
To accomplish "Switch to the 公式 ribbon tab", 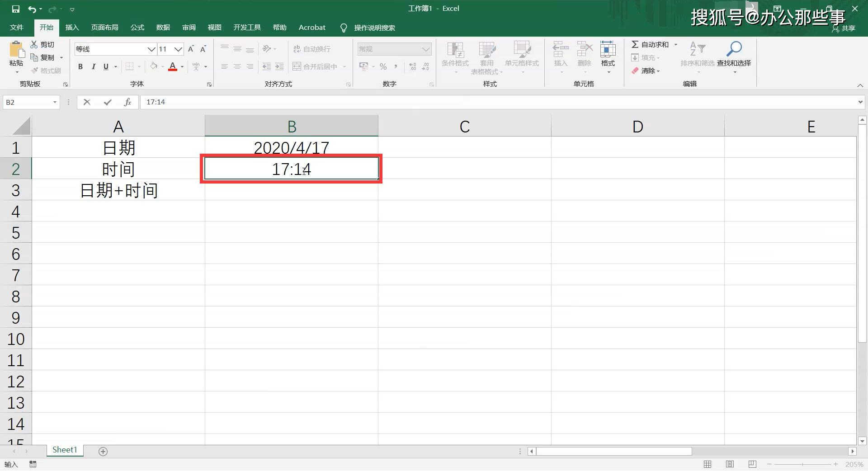I will click(x=137, y=28).
